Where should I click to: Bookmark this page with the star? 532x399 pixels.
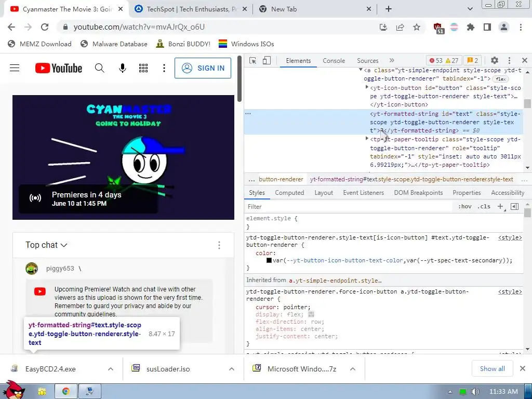[417, 27]
